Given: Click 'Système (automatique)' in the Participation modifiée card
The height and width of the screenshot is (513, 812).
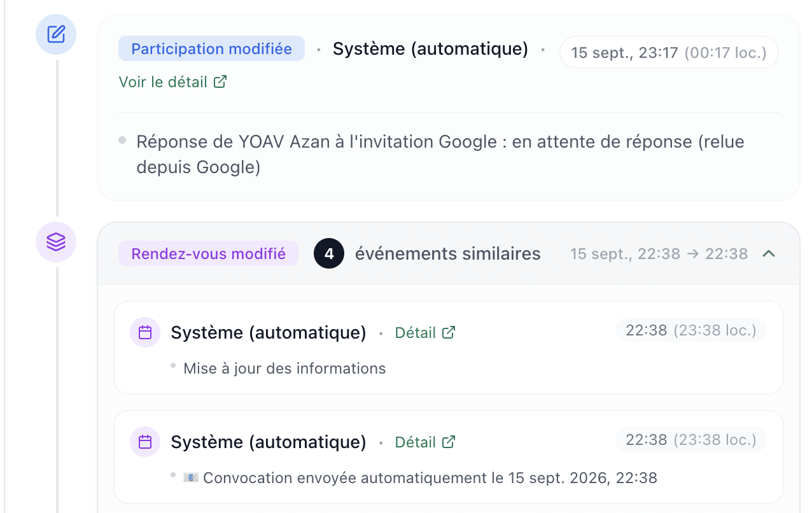Looking at the screenshot, I should (x=431, y=49).
